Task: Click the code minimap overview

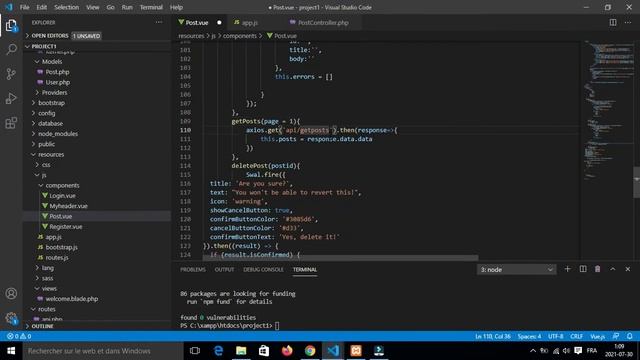Action: [608, 110]
